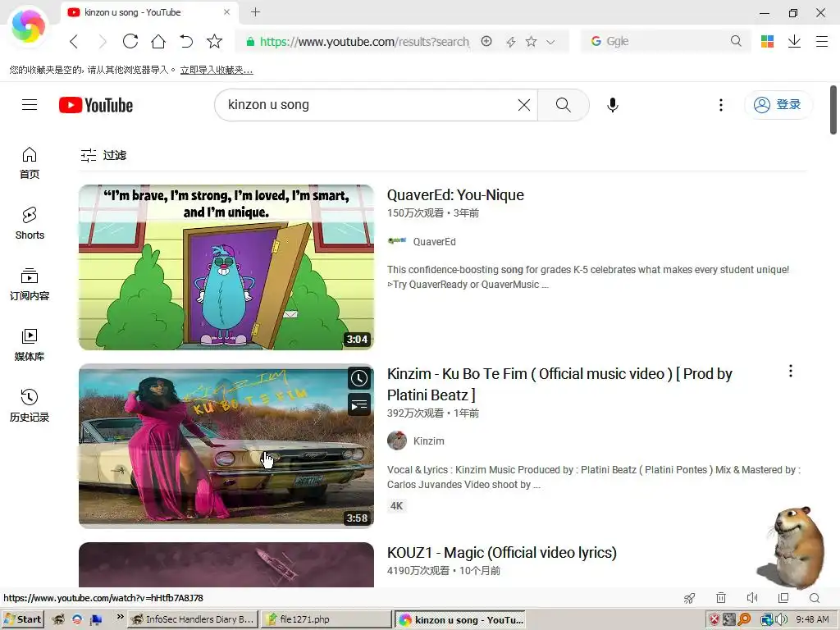The height and width of the screenshot is (630, 840).
Task: Click the page vertical scrollbar
Action: pos(833,110)
